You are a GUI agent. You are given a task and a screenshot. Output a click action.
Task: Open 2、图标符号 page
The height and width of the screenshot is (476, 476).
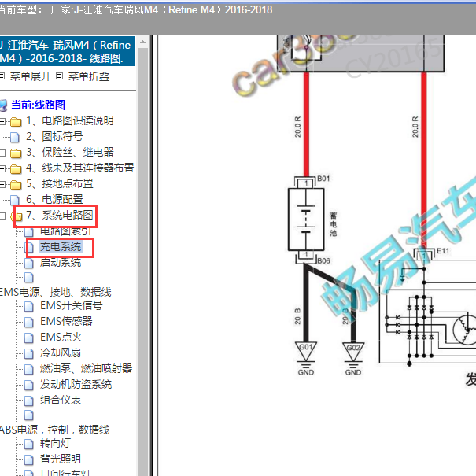(54, 136)
